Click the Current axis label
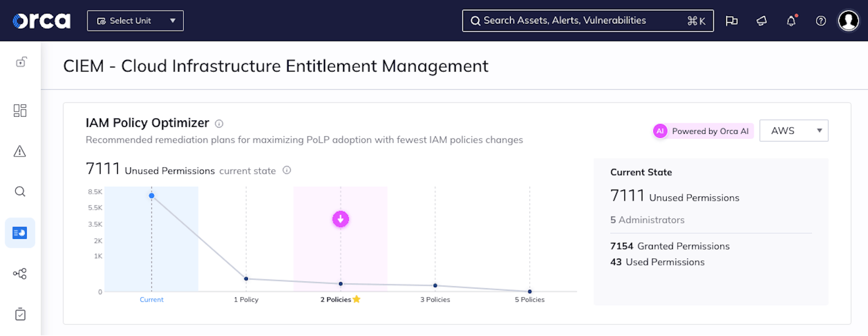The height and width of the screenshot is (336, 868). (151, 300)
